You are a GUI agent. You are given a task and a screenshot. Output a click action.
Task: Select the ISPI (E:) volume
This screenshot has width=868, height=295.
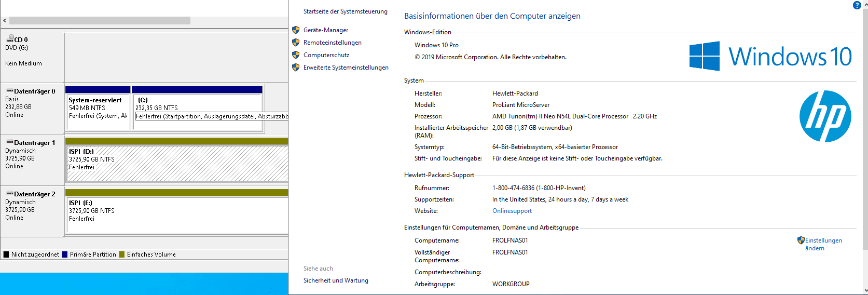[x=177, y=211]
